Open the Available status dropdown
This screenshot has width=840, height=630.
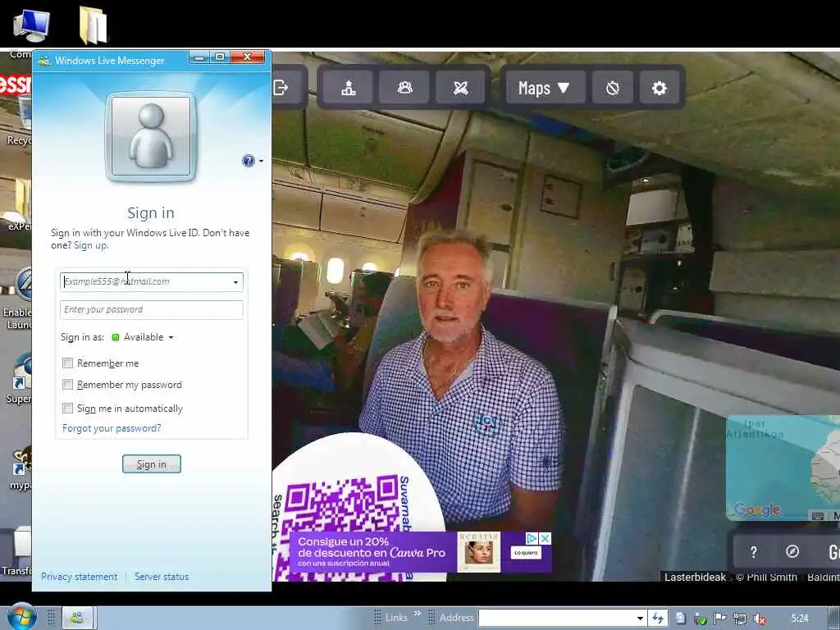click(x=143, y=337)
